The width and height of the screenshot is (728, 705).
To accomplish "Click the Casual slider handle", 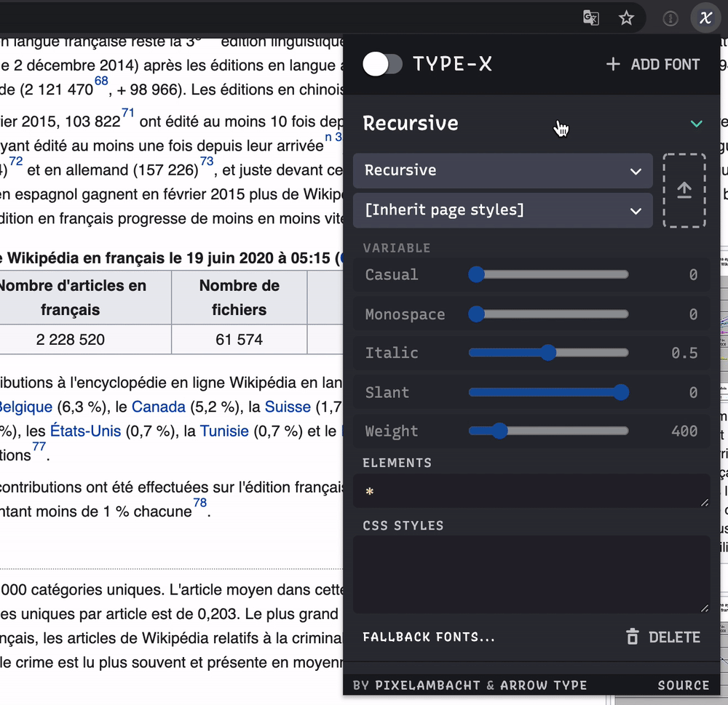I will (x=476, y=274).
